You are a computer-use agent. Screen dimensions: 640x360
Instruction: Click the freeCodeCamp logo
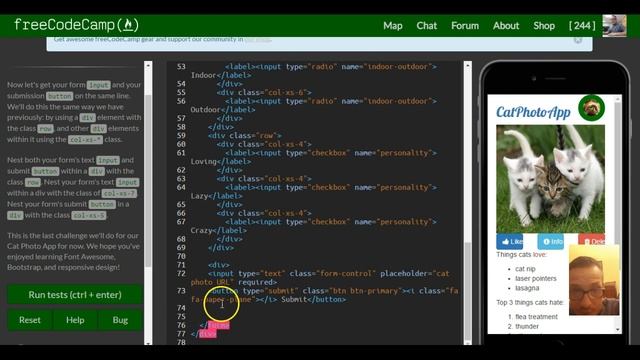(76, 25)
